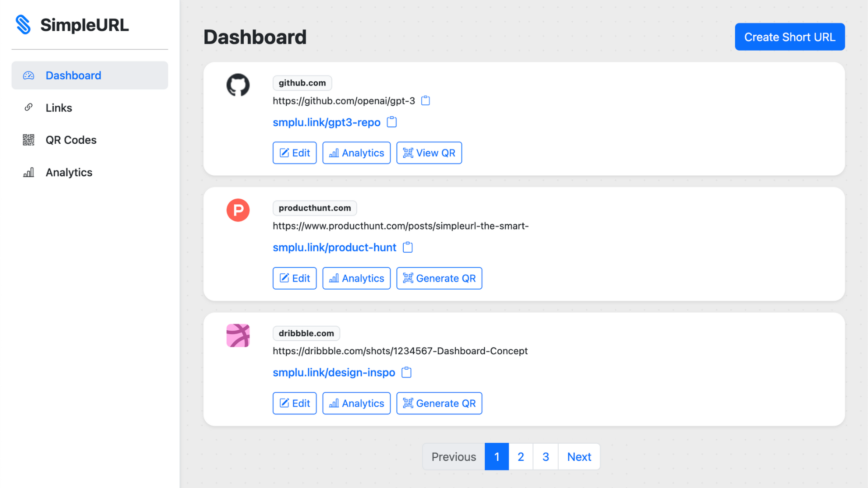
Task: Click the Product Hunt favicon
Action: tap(238, 210)
